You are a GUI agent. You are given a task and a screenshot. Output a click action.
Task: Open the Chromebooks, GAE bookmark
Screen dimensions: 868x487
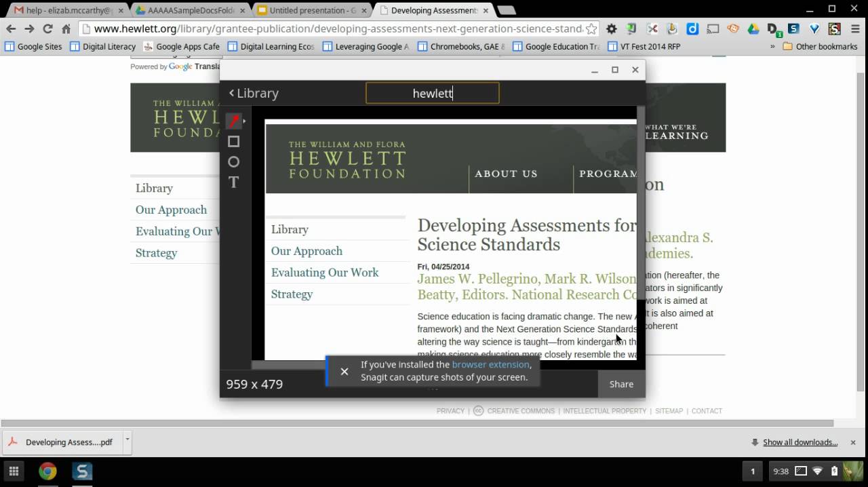coord(461,47)
